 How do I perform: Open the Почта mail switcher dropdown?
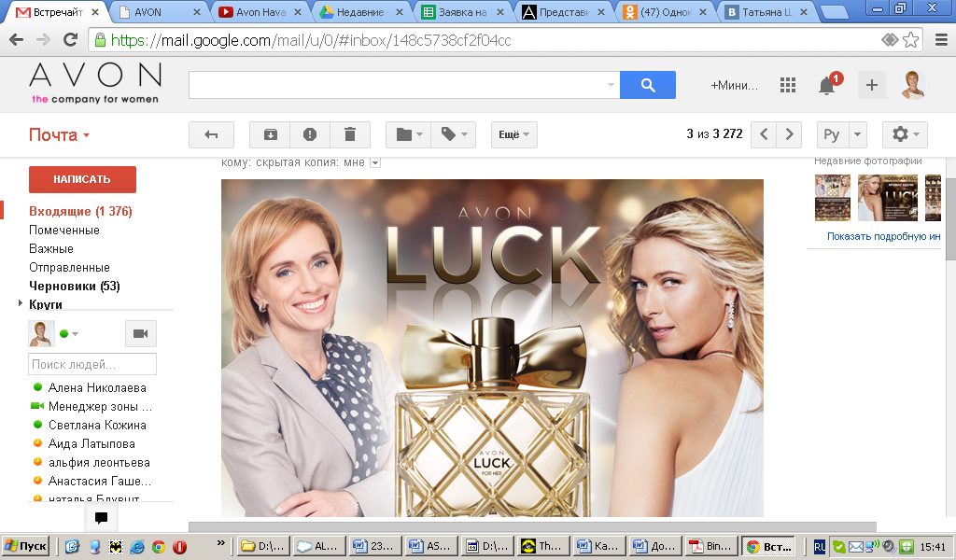coord(59,134)
